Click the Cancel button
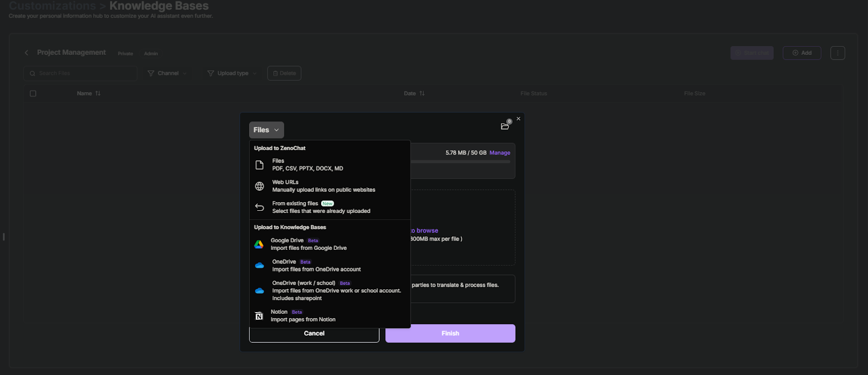Image resolution: width=868 pixels, height=375 pixels. tap(314, 333)
